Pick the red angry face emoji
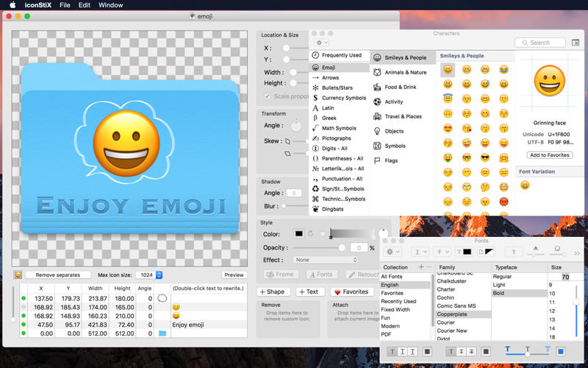Viewport: 588px width, 368px height. tap(503, 201)
